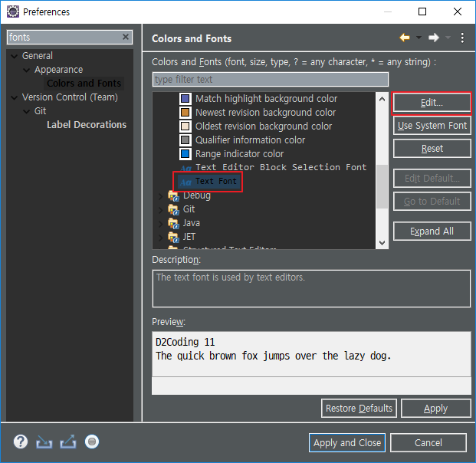Click the Import preferences icon

[x=44, y=442]
